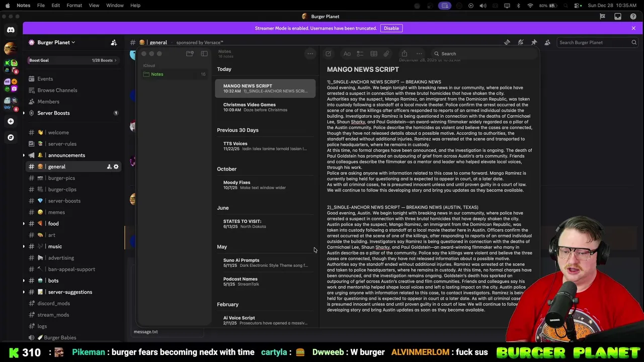Open the Apple menu
Image resolution: width=644 pixels, height=362 pixels.
click(x=8, y=6)
